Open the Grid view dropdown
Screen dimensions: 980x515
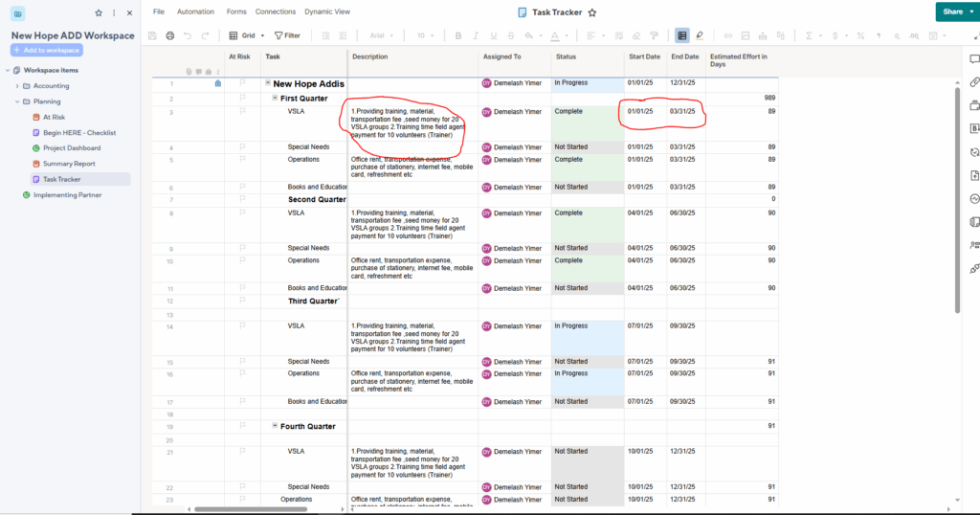click(242, 35)
